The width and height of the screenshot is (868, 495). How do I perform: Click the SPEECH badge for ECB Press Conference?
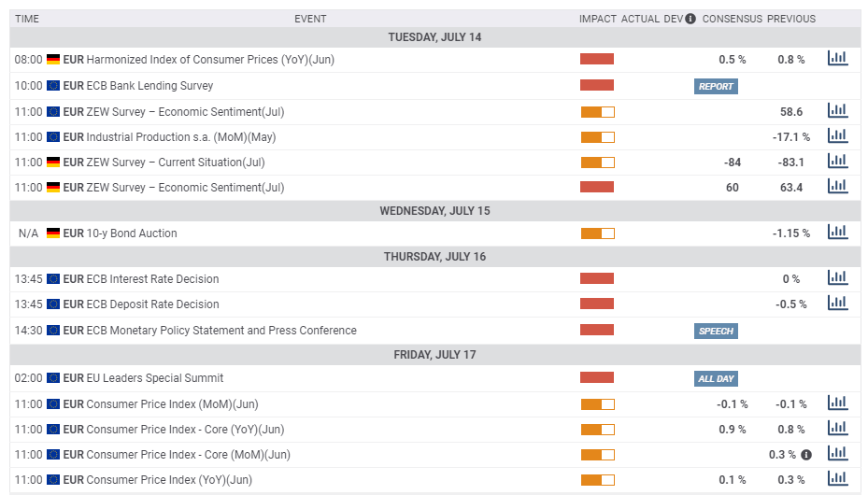point(717,331)
